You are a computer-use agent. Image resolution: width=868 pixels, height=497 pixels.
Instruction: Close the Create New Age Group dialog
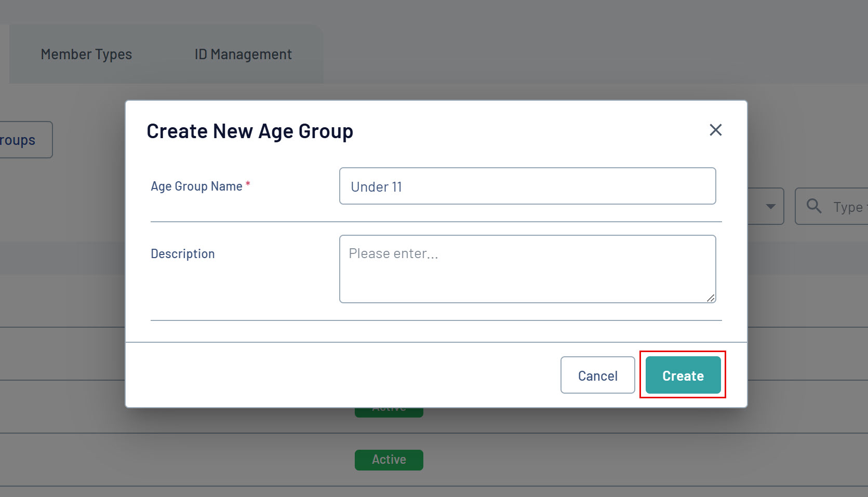715,130
